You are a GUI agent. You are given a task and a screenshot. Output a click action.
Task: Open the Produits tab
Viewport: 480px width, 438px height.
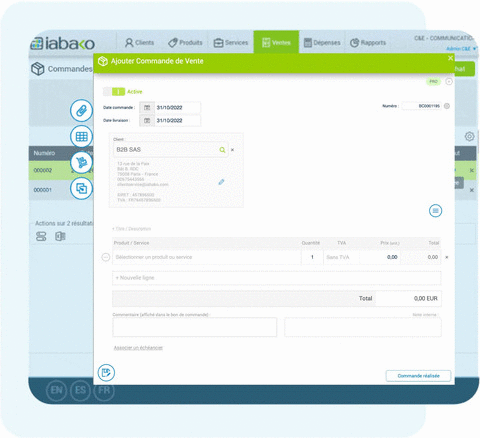tap(185, 43)
